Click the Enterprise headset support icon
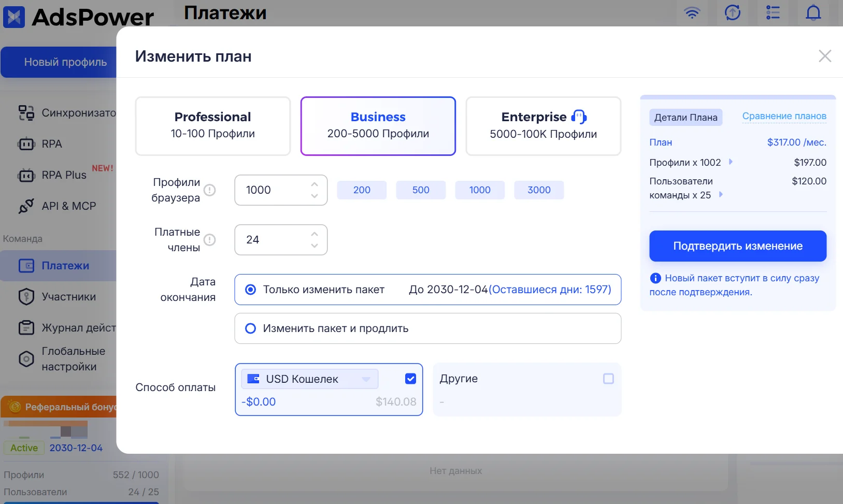This screenshot has width=843, height=504. [579, 117]
